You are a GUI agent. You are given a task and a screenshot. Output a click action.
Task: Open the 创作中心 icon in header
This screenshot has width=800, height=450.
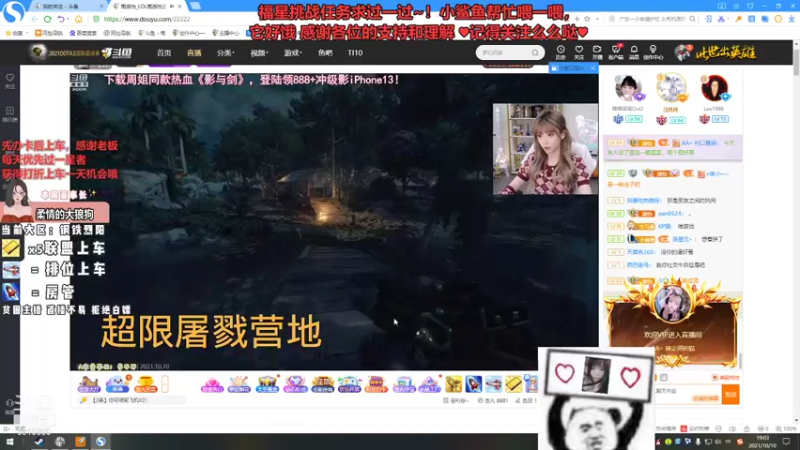pos(653,52)
